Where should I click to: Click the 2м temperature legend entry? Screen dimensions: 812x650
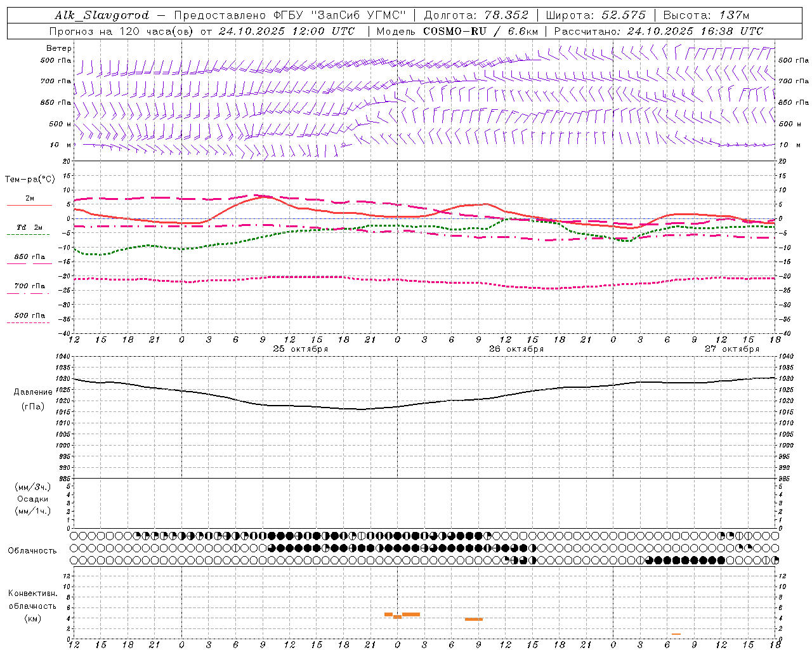pyautogui.click(x=30, y=199)
